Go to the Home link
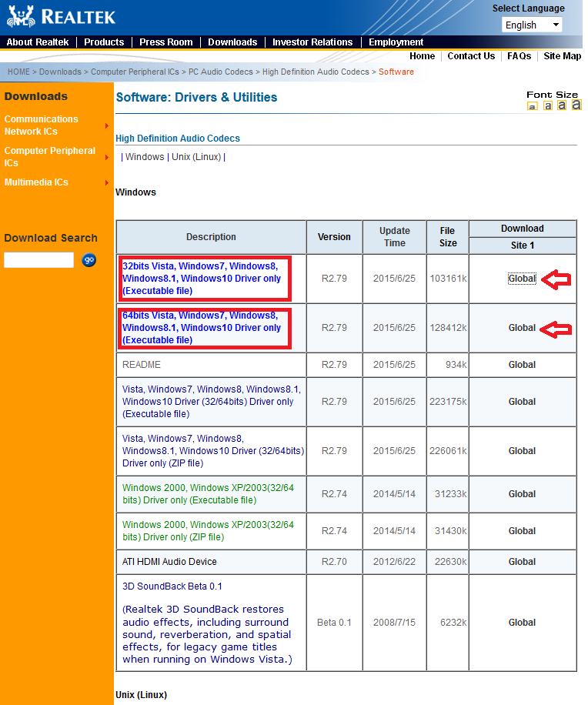Screen dimensions: 588x705 tap(422, 55)
